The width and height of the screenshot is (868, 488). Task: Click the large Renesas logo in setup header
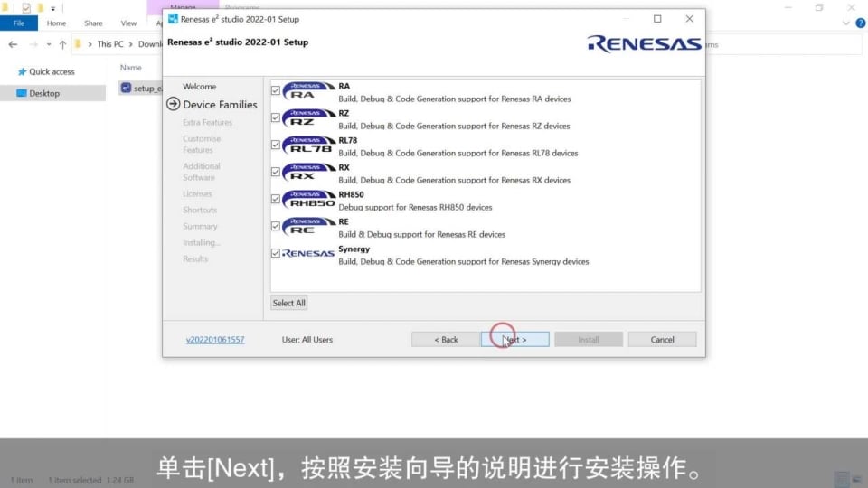pyautogui.click(x=644, y=43)
